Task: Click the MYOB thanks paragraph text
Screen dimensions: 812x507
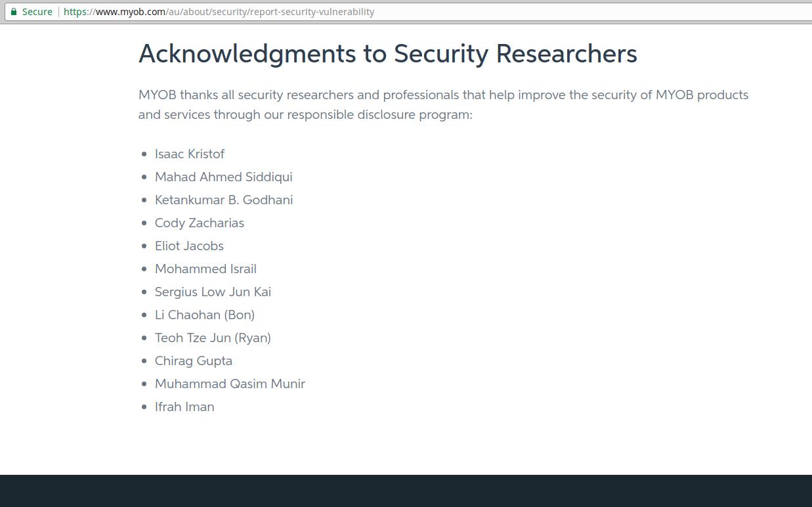Action: (444, 104)
